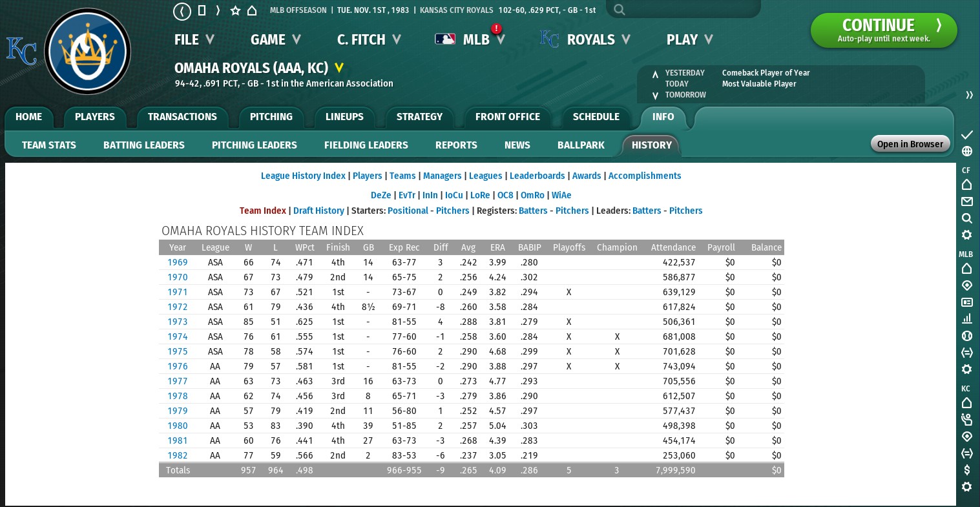Screen dimensions: 980x507
Task: Select the BALLPARK subtab
Action: coord(581,145)
